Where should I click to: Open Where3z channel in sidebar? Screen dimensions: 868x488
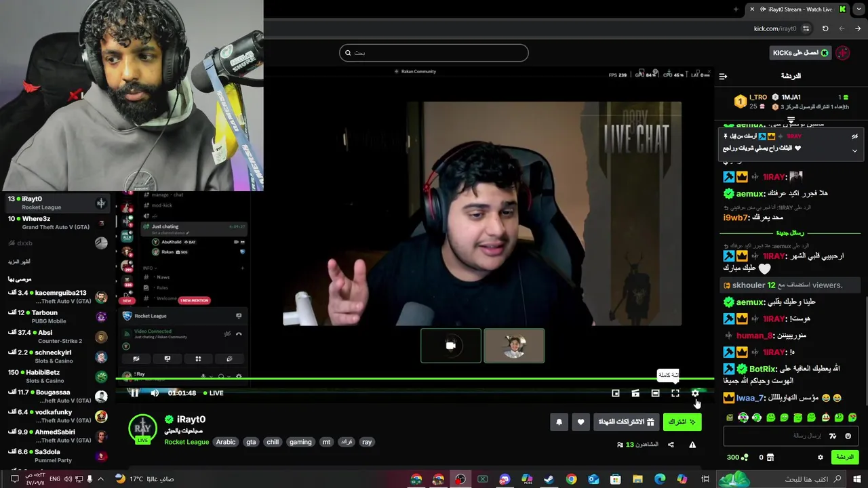point(58,222)
